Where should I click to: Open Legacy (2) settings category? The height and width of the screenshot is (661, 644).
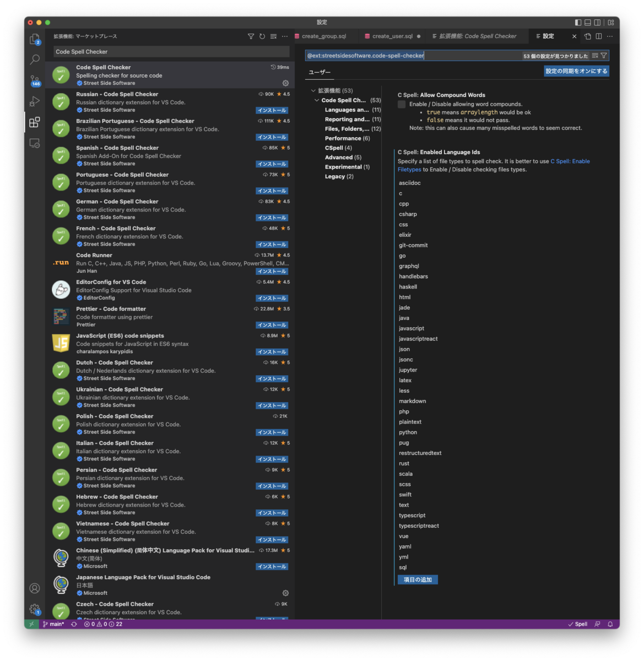click(339, 176)
